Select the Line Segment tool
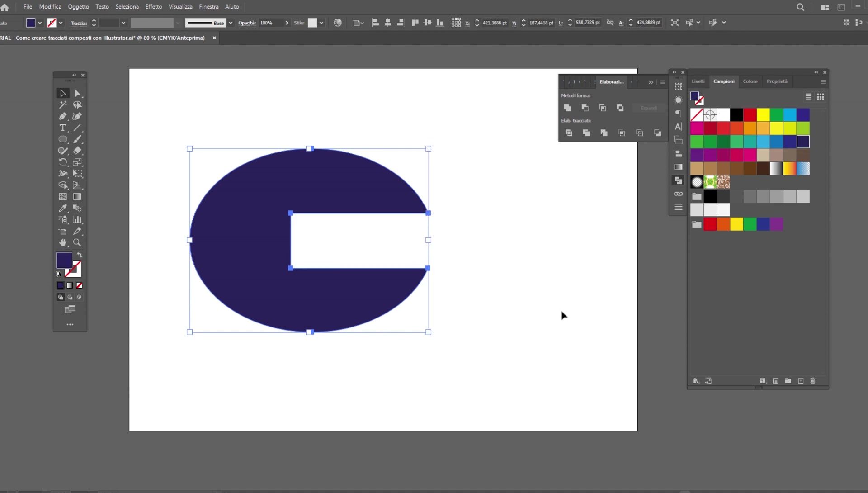Viewport: 868px width, 493px height. pos(77,128)
